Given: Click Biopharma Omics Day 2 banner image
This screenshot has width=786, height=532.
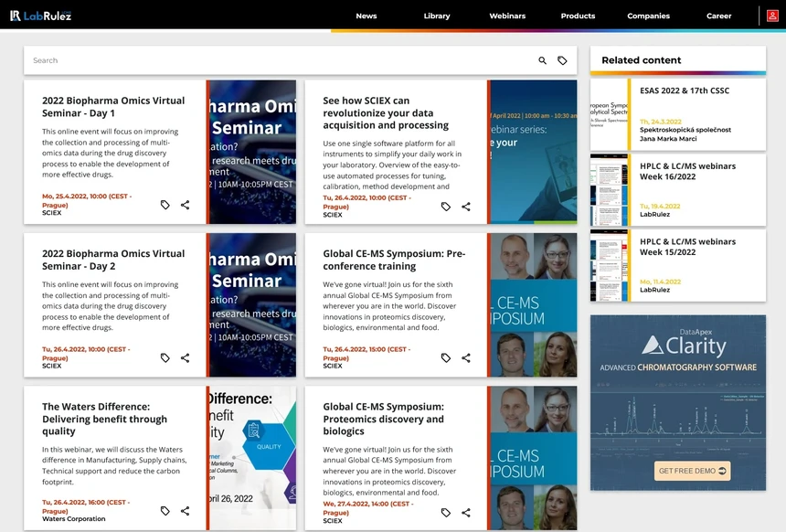Looking at the screenshot, I should click(252, 305).
